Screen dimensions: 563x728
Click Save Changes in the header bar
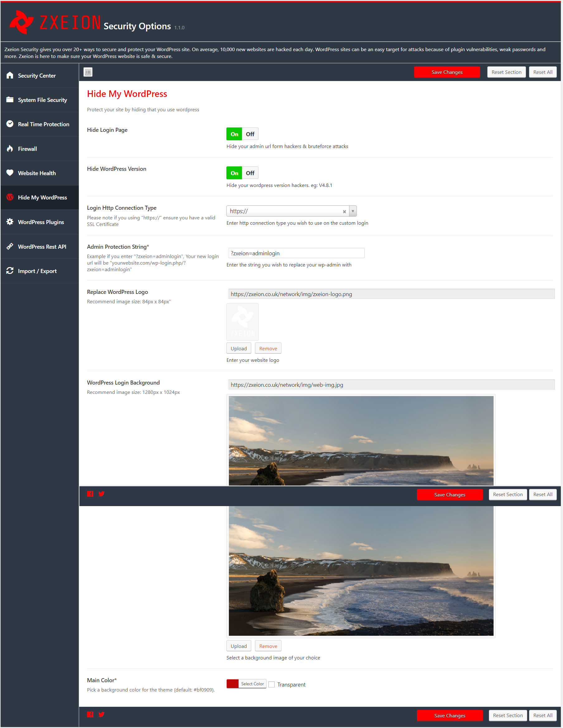click(x=447, y=72)
